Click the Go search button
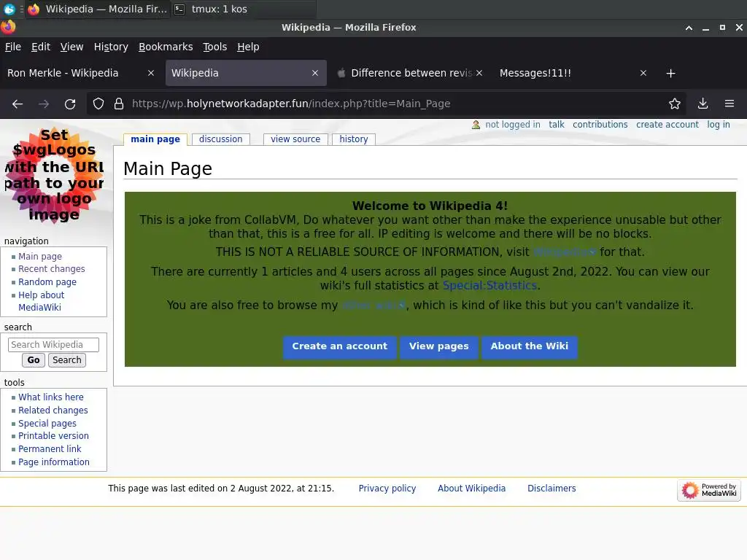747x560 pixels. coord(34,360)
